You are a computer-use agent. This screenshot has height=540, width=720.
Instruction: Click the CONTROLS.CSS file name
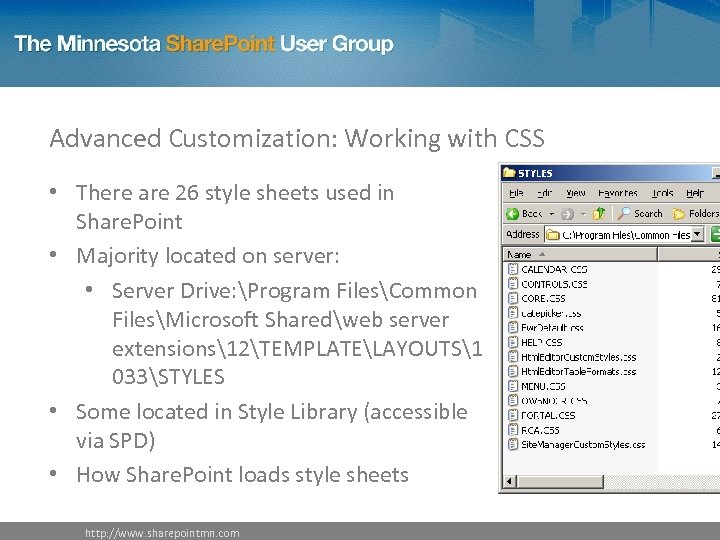[x=554, y=284]
